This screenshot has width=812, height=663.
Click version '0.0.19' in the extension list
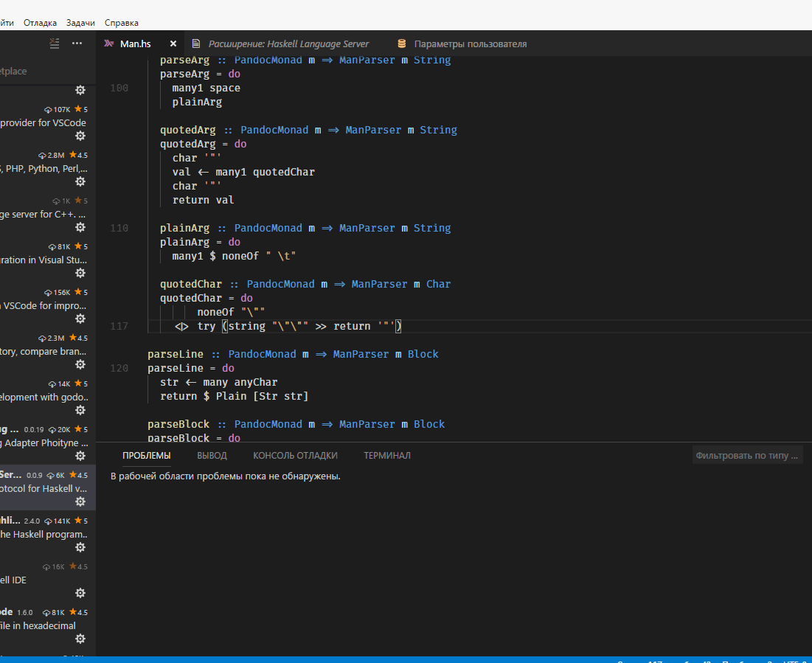coord(34,430)
